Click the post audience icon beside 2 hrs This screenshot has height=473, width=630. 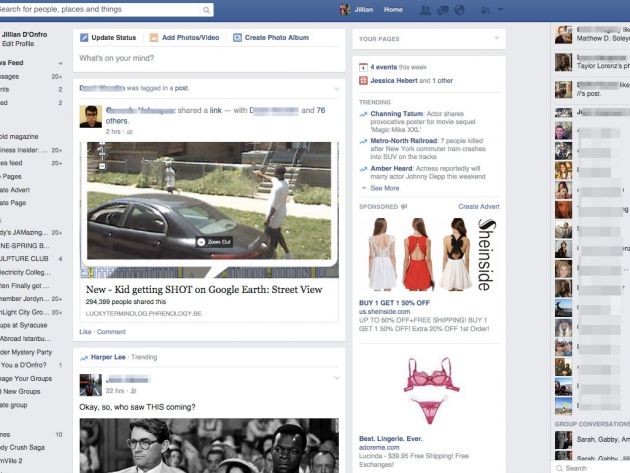[129, 132]
